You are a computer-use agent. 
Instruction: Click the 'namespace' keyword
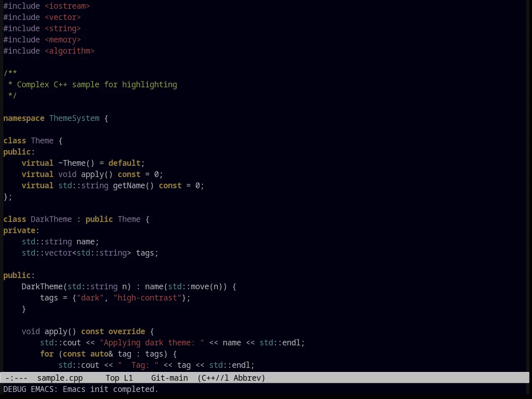coord(24,118)
